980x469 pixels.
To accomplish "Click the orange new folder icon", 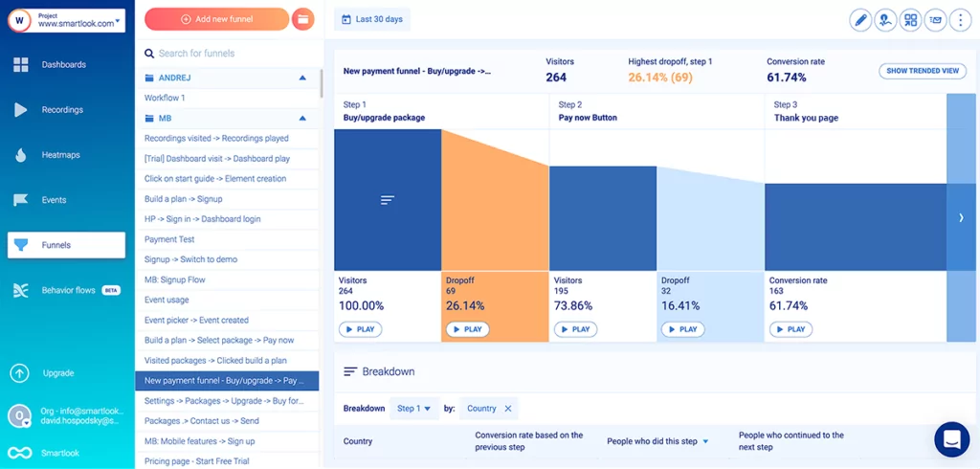I will click(x=302, y=19).
